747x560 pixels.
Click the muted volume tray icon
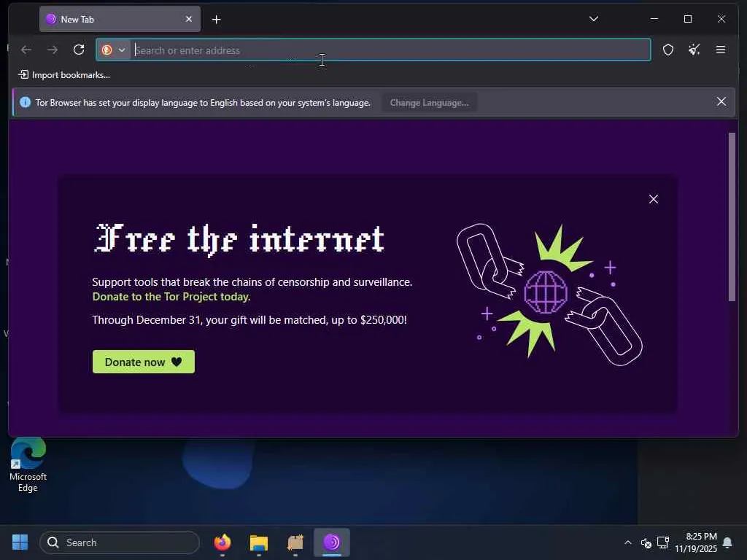pyautogui.click(x=646, y=542)
